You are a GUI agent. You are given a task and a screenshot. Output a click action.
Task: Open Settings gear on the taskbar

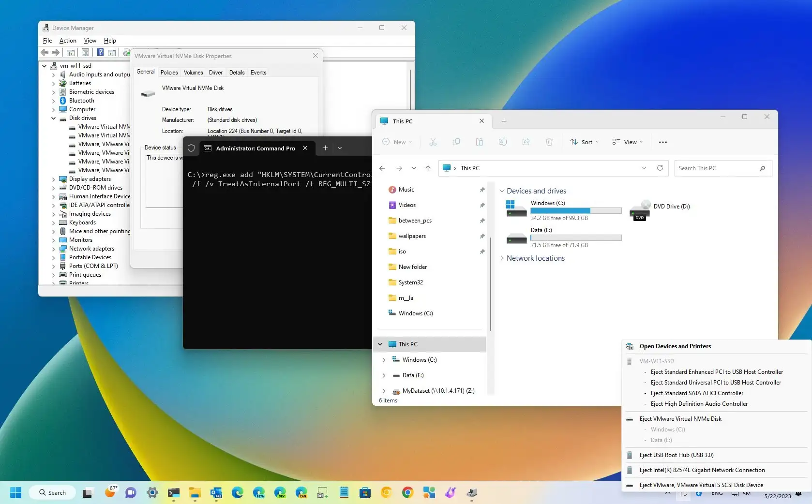[152, 493]
